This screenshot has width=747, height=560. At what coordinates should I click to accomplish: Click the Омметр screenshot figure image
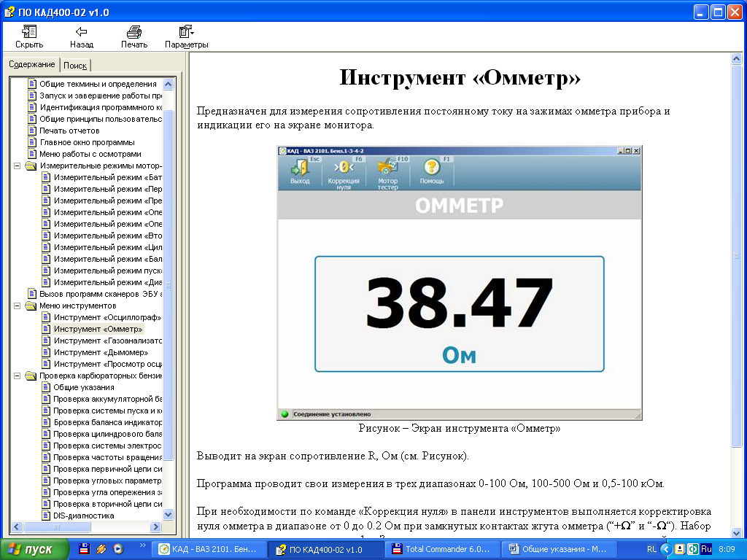[x=460, y=283]
